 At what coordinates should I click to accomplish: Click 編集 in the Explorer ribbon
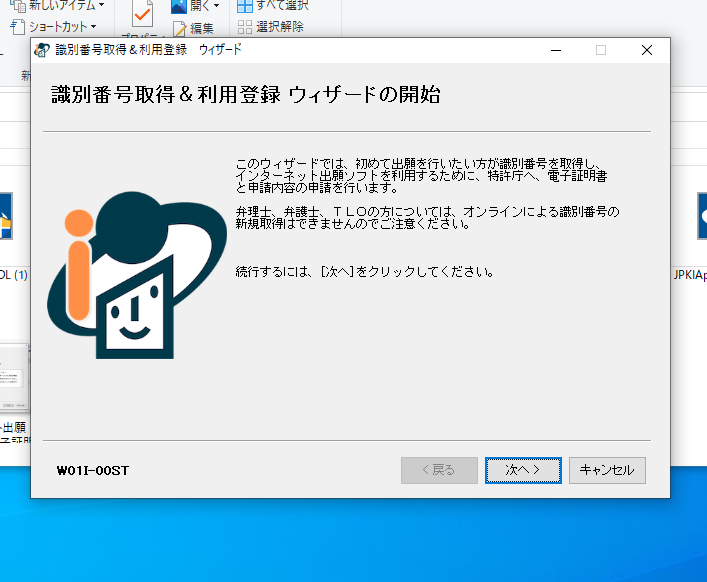[193, 28]
